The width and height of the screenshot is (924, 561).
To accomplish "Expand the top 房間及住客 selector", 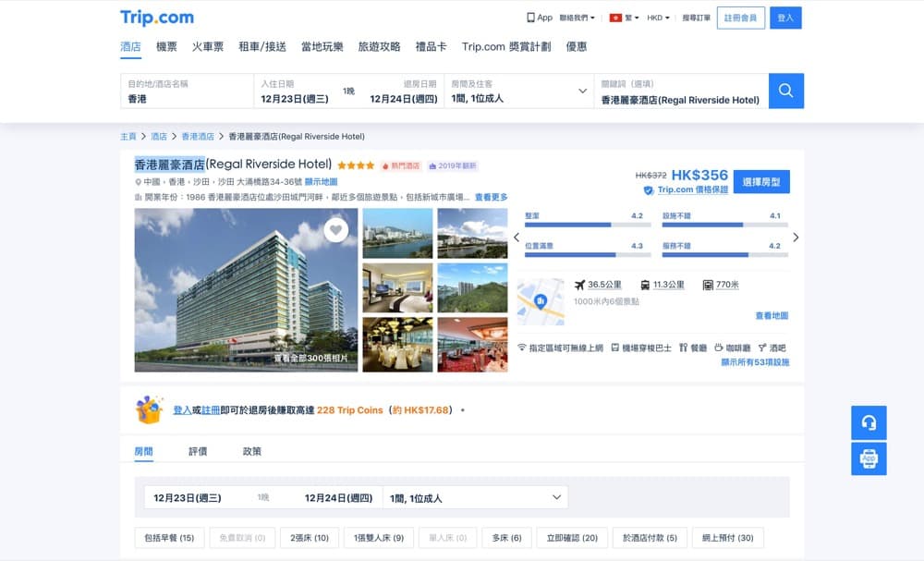I will 519,91.
